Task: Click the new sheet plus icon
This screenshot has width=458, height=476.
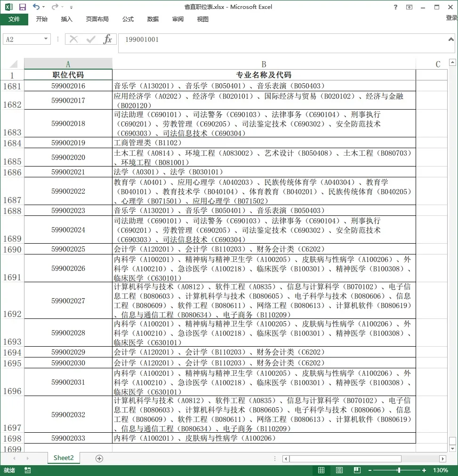Action: [99, 458]
